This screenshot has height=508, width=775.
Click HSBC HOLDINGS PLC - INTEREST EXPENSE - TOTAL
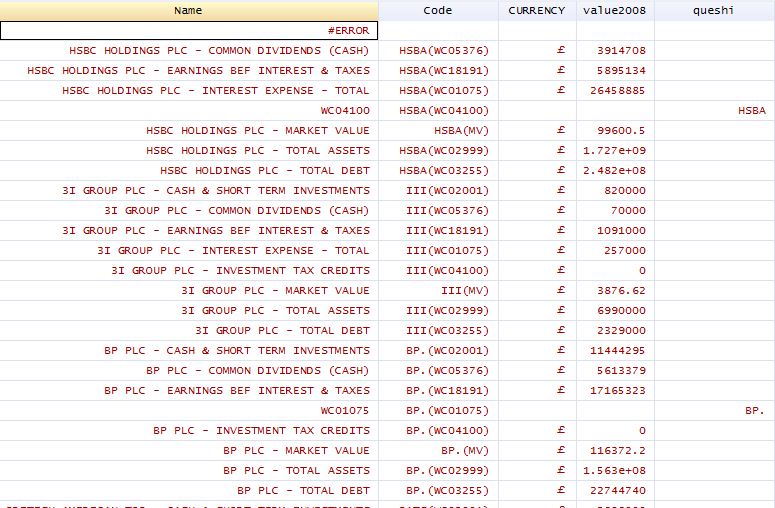point(189,90)
